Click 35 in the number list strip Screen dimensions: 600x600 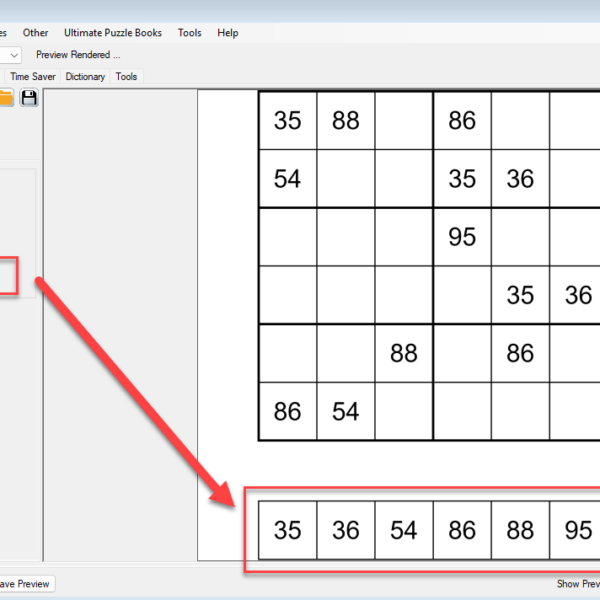pyautogui.click(x=288, y=530)
